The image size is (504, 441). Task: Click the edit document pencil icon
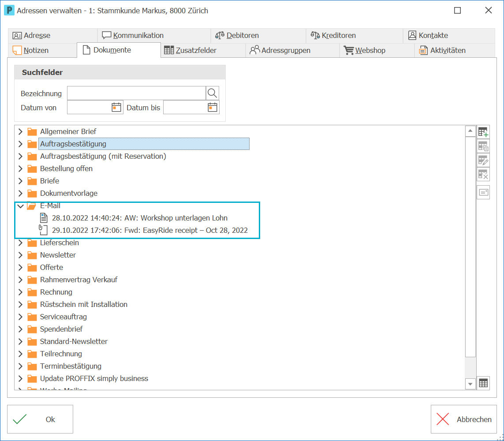[x=483, y=160]
